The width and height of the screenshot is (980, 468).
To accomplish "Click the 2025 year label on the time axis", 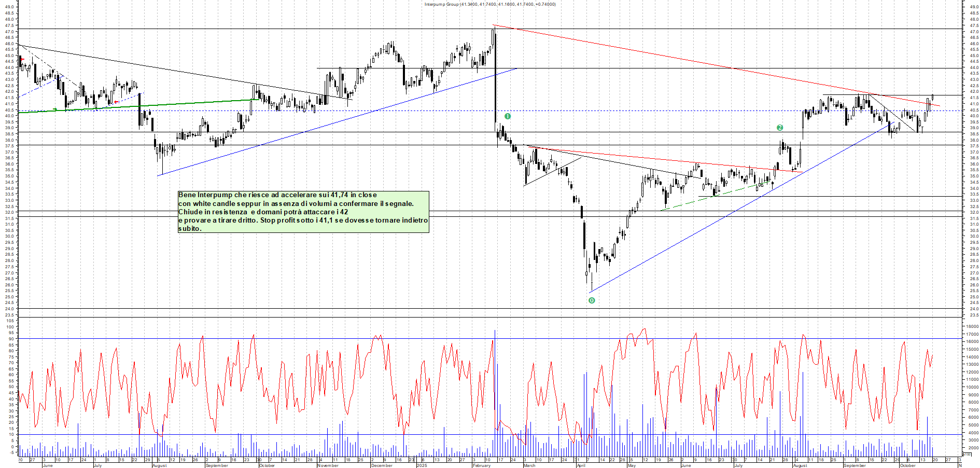I will click(422, 465).
